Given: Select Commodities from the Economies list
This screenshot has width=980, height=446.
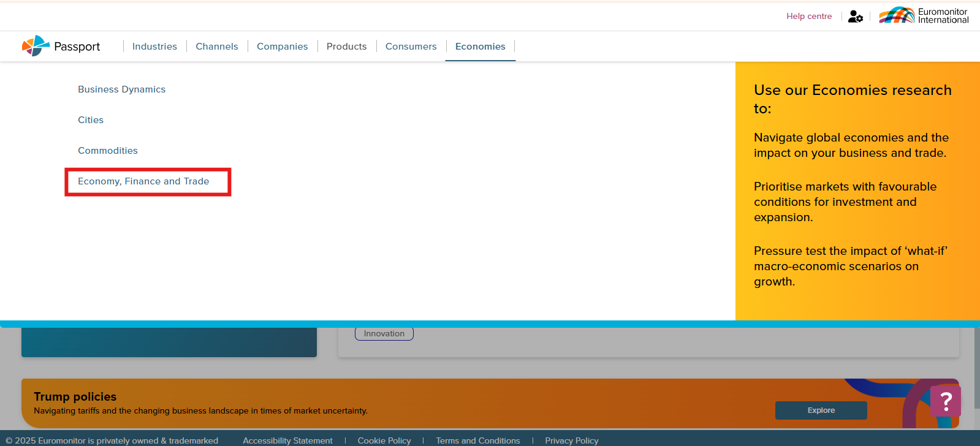Looking at the screenshot, I should click(x=108, y=151).
